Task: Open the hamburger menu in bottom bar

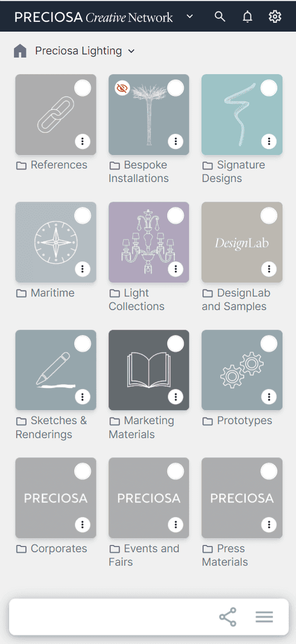Action: coord(264,617)
